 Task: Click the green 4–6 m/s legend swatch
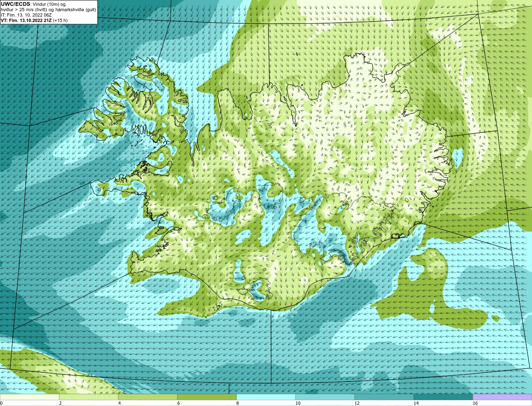[148, 397]
